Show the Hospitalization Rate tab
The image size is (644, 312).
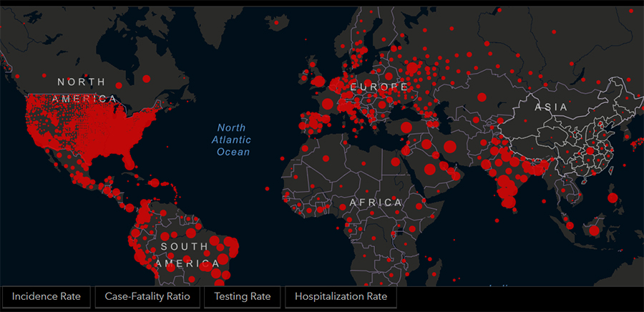pyautogui.click(x=341, y=297)
